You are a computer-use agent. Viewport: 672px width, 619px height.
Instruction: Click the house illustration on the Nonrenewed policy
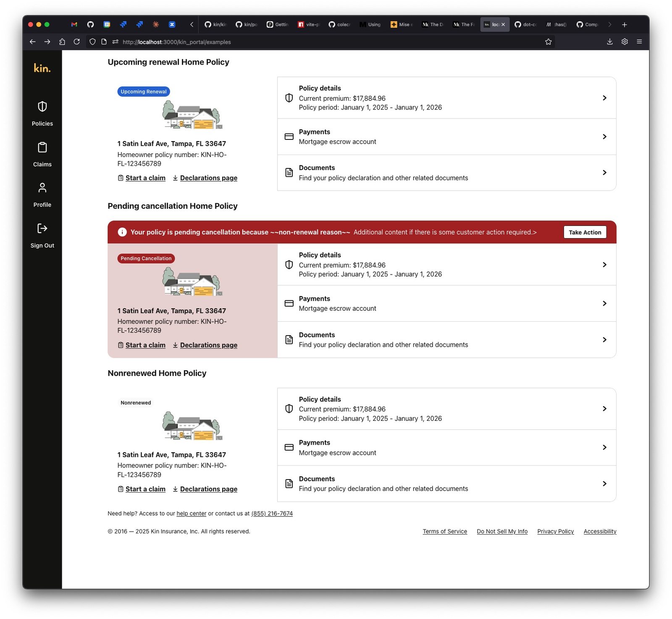tap(192, 425)
